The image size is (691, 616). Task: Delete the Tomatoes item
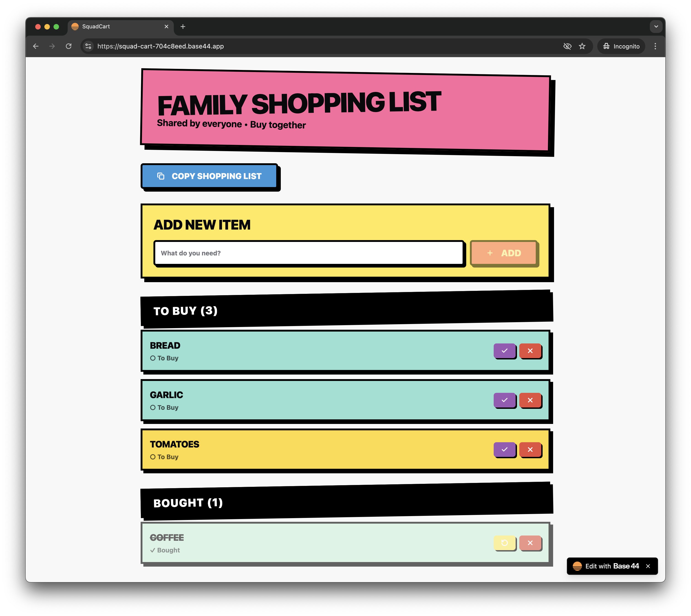point(530,450)
